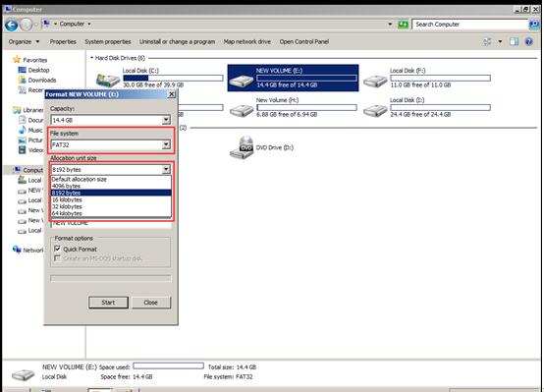The image size is (544, 392).
Task: Click the Music library icon
Action: click(22, 130)
